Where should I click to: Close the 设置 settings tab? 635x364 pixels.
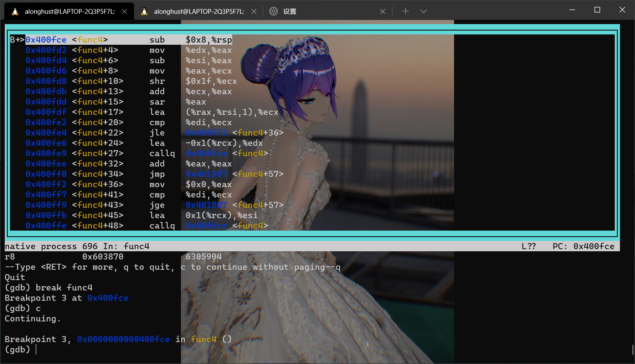[x=383, y=12]
